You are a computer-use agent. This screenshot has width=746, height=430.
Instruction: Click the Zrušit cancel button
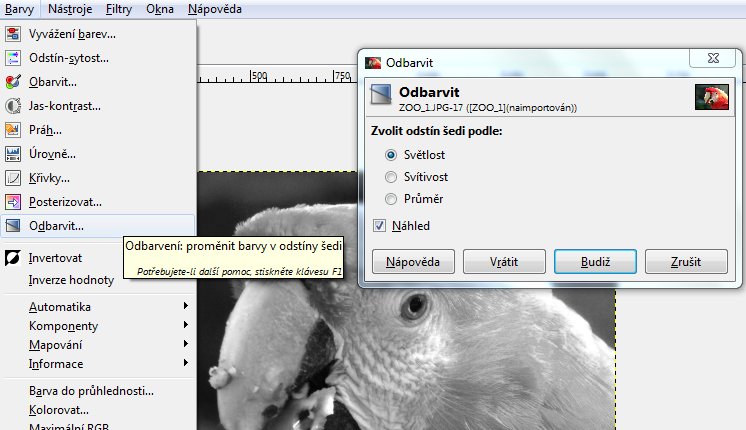tap(686, 262)
